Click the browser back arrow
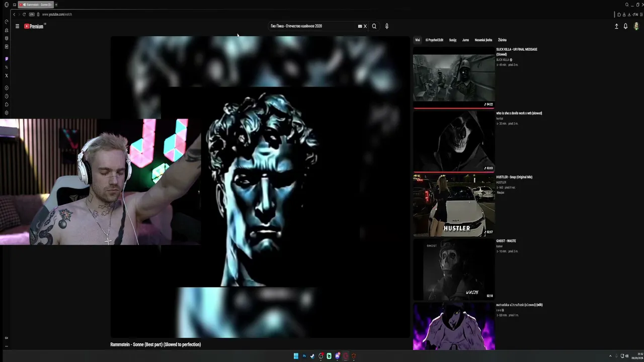 tap(14, 15)
